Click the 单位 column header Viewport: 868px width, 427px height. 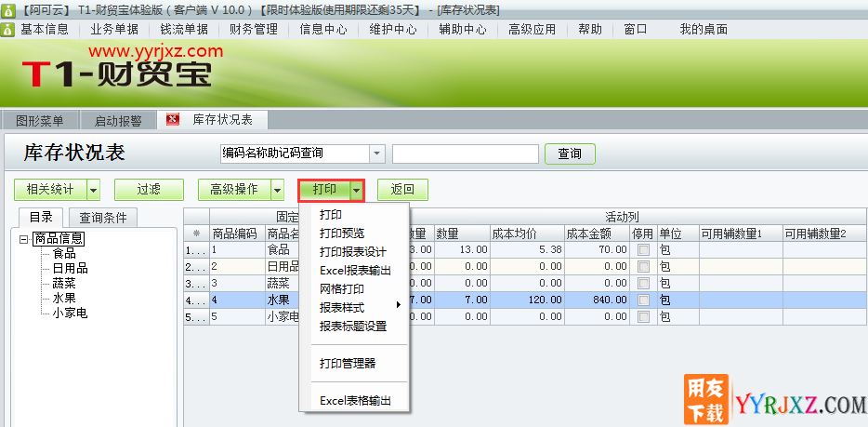click(678, 234)
